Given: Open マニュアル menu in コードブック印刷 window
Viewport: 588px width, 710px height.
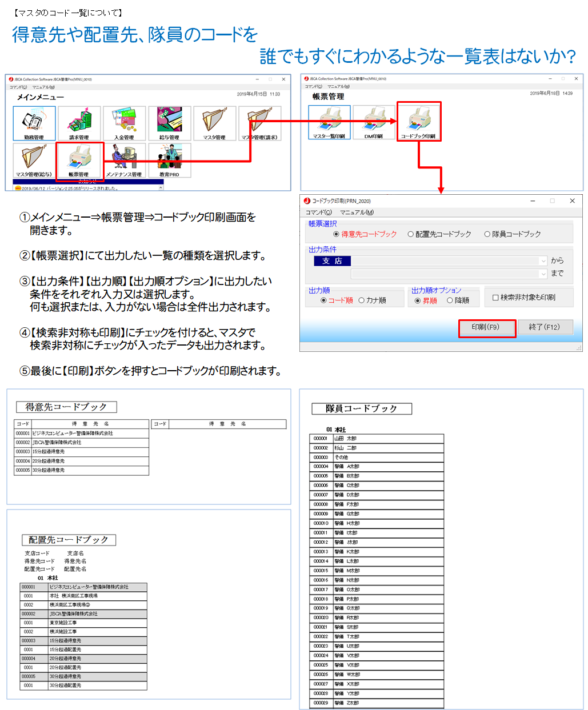Looking at the screenshot, I should click(357, 212).
